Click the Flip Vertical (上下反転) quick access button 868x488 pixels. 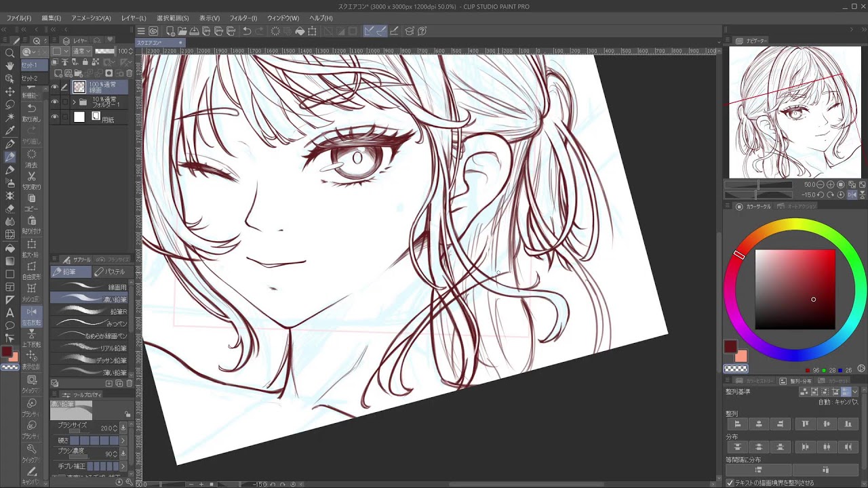[x=31, y=338]
